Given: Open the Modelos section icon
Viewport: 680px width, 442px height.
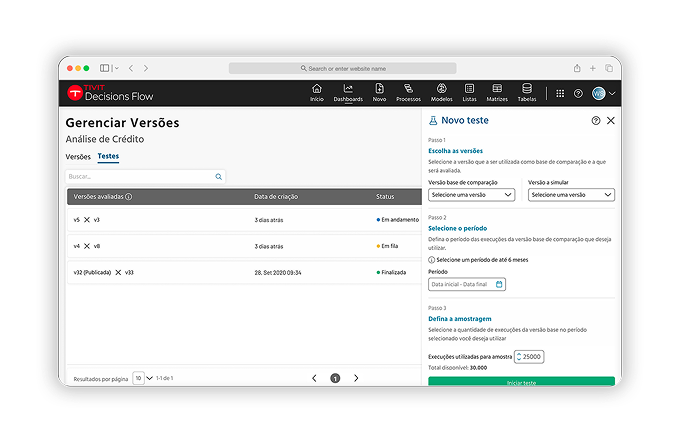Looking at the screenshot, I should (x=441, y=90).
